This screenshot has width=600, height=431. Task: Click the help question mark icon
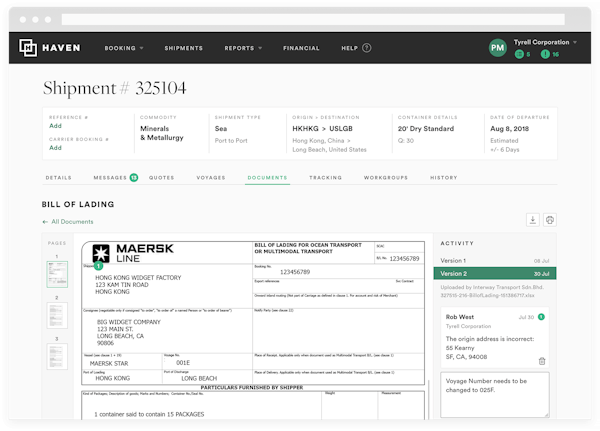[x=367, y=48]
